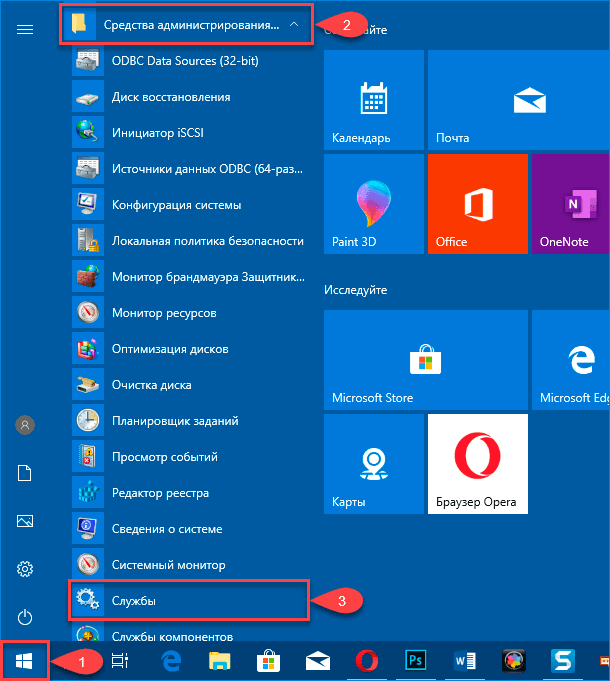Open Системный монитор gauge icon

[88, 565]
